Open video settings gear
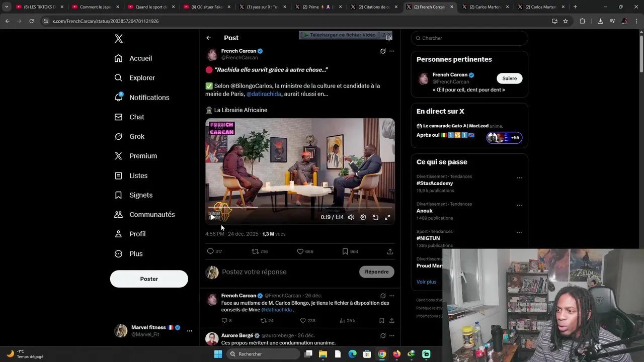 (363, 217)
